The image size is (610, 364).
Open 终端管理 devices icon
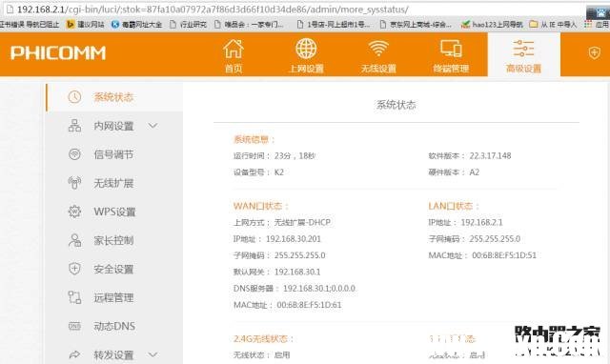click(451, 49)
